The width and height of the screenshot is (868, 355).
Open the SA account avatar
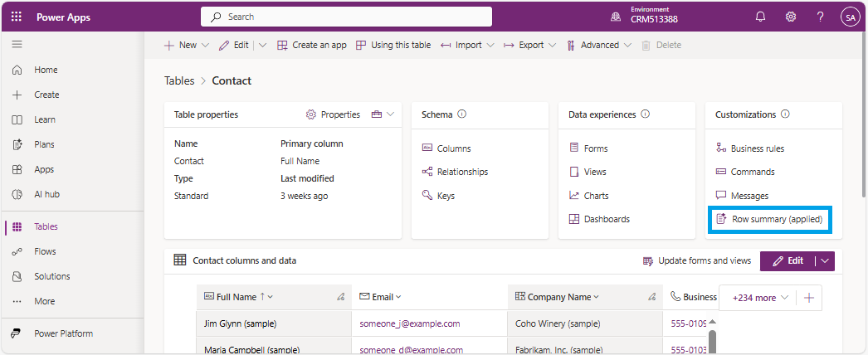pyautogui.click(x=850, y=17)
